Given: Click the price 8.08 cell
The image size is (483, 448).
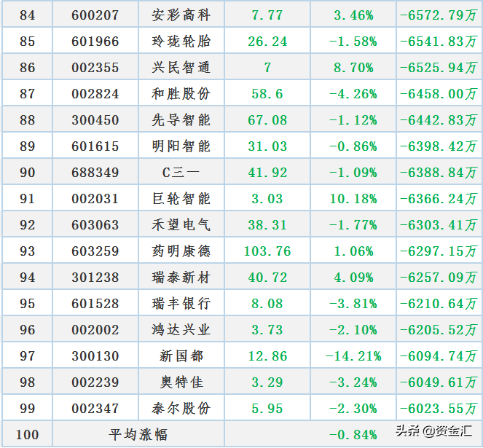Looking at the screenshot, I should (x=267, y=303).
